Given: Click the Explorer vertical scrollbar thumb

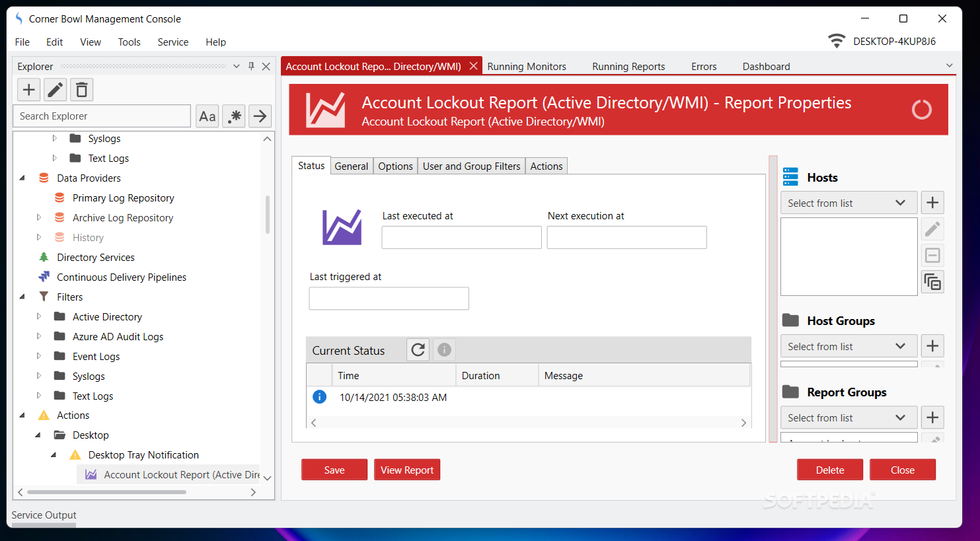Looking at the screenshot, I should coord(268,215).
